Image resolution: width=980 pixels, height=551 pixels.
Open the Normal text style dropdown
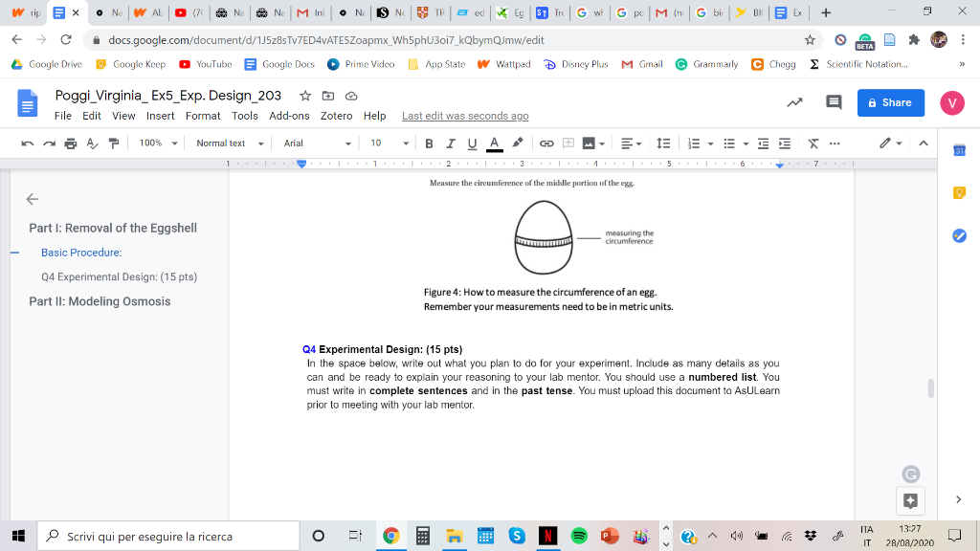[x=227, y=143]
